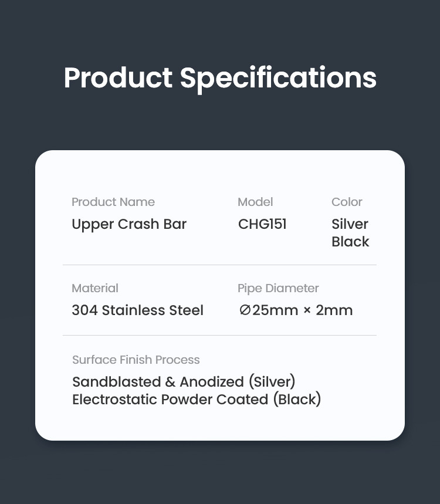
Task: Click the "Surface Finish Process" label
Action: (x=136, y=360)
